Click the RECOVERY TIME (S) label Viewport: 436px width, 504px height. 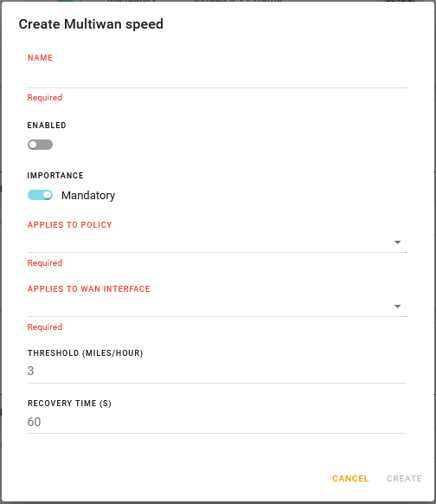pos(69,404)
